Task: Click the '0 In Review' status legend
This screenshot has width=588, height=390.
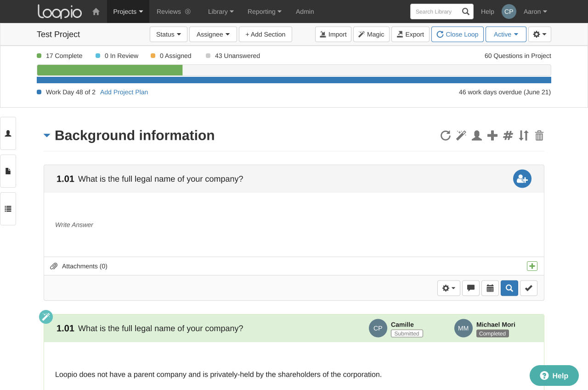Action: click(117, 56)
